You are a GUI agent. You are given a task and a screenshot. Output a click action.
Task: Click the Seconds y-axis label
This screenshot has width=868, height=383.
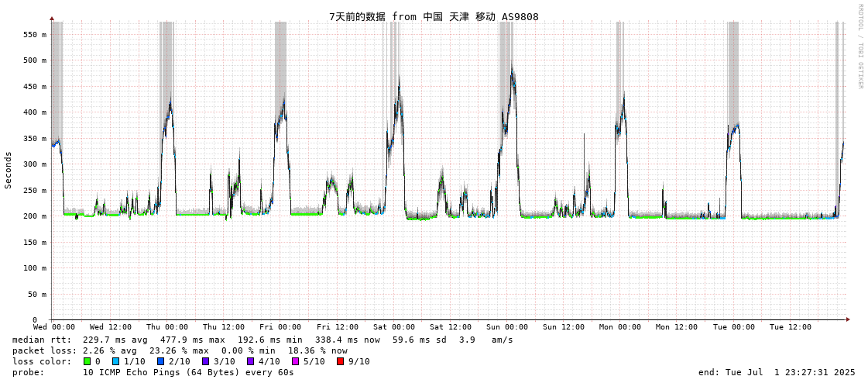(x=9, y=170)
